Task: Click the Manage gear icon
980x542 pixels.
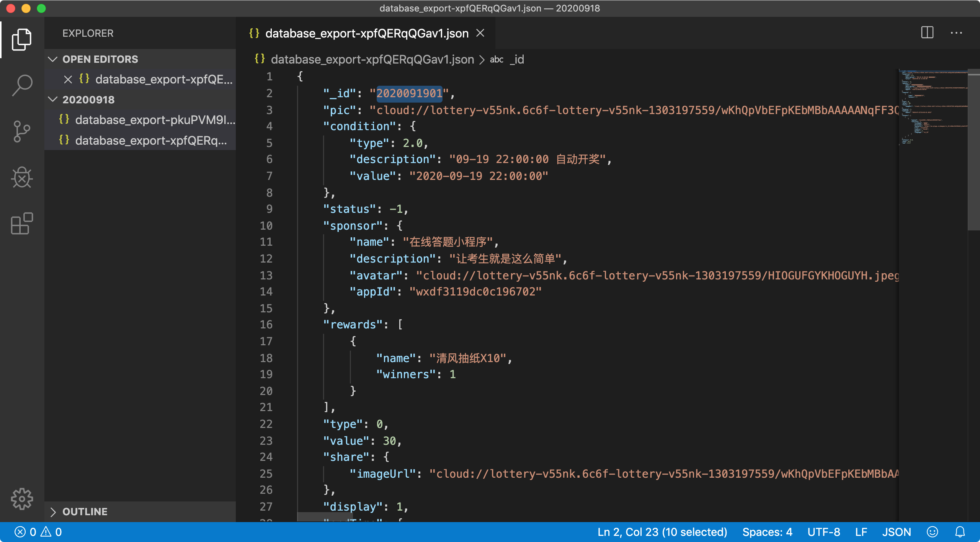Action: (22, 499)
